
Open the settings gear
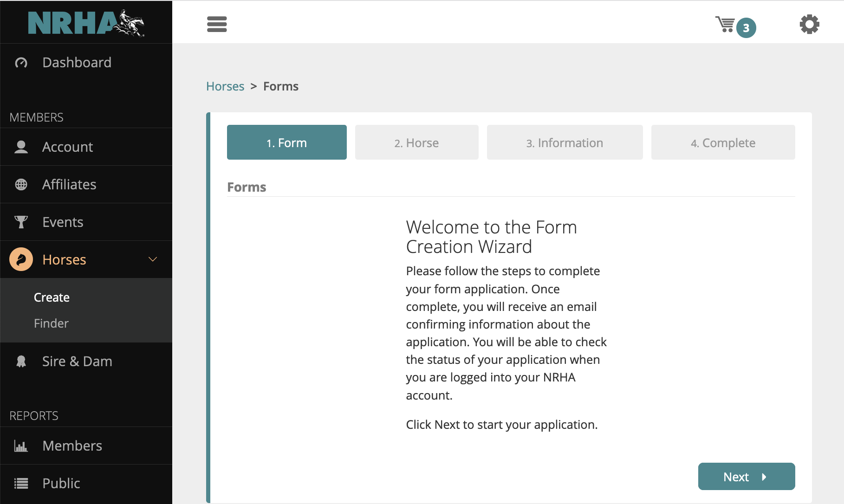pyautogui.click(x=809, y=24)
